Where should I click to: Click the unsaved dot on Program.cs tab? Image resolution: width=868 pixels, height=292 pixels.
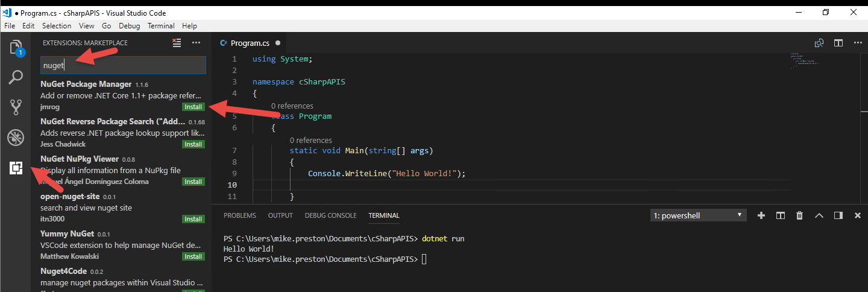click(278, 43)
